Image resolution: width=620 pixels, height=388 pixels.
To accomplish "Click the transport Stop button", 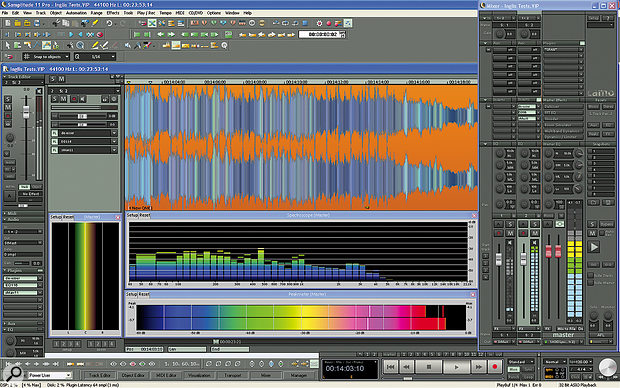I will pyautogui.click(x=429, y=367).
